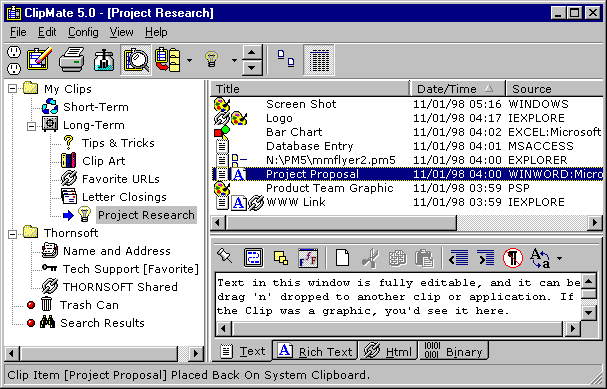The image size is (607, 389).
Task: Click the clip list horizontal scrollbar thumb
Action: (341, 223)
